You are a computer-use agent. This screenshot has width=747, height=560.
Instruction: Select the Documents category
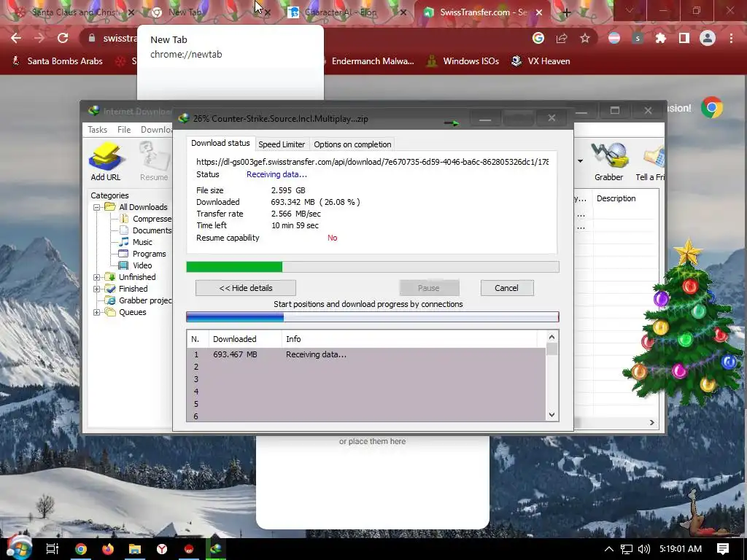click(152, 230)
